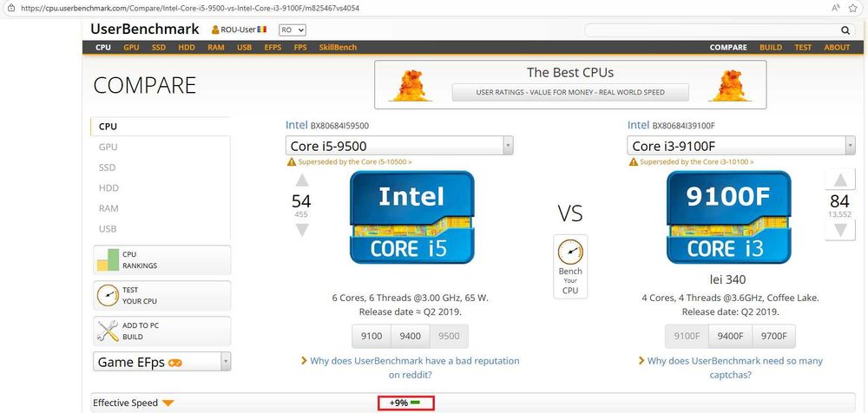Click the left flame icon in banner
This screenshot has width=868, height=413.
411,85
